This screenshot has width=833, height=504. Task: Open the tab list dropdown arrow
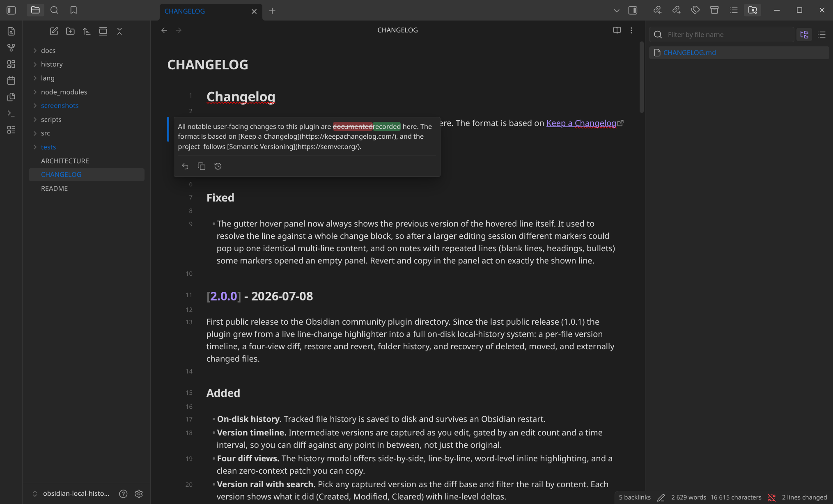pos(616,11)
